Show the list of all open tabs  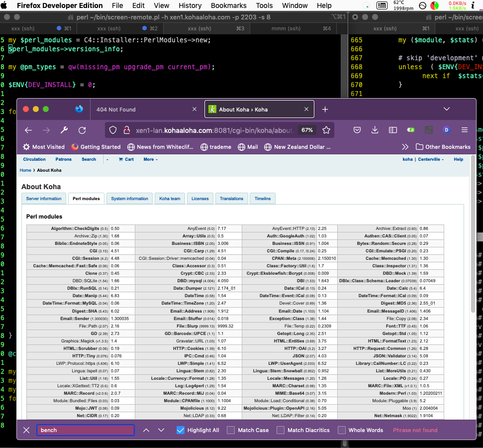click(x=446, y=110)
